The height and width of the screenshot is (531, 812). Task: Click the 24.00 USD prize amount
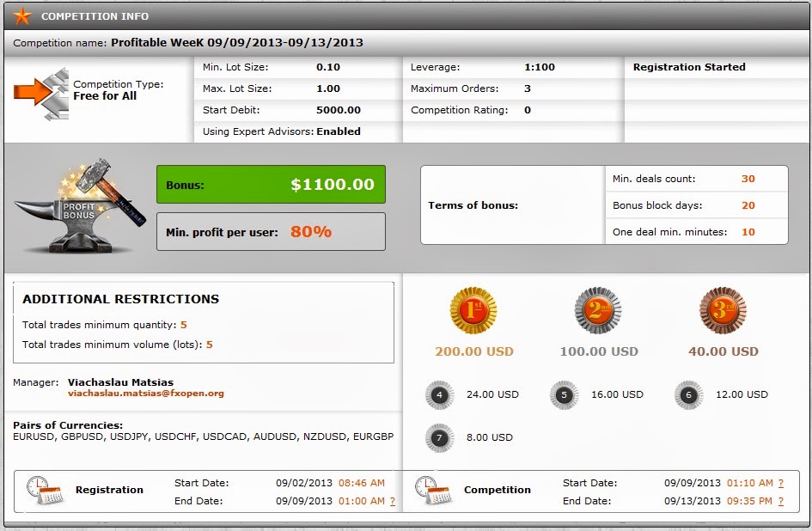click(492, 394)
